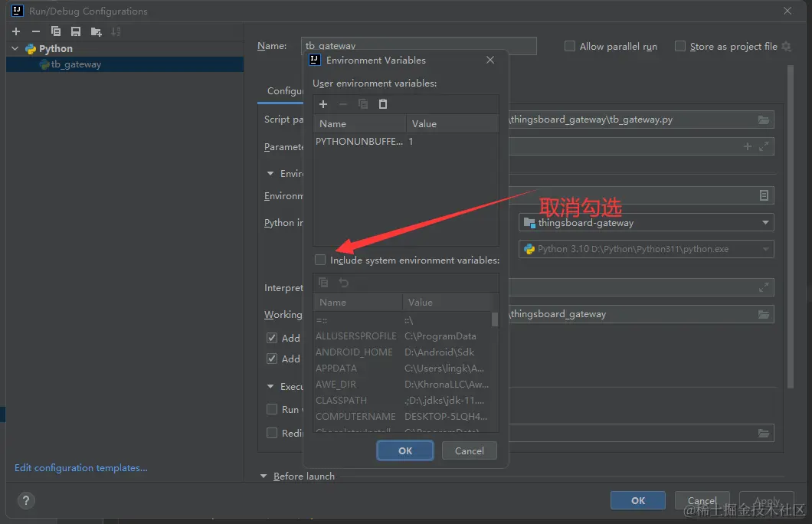This screenshot has height=524, width=812.
Task: Sort configurations icon in left toolbar
Action: pos(116,31)
